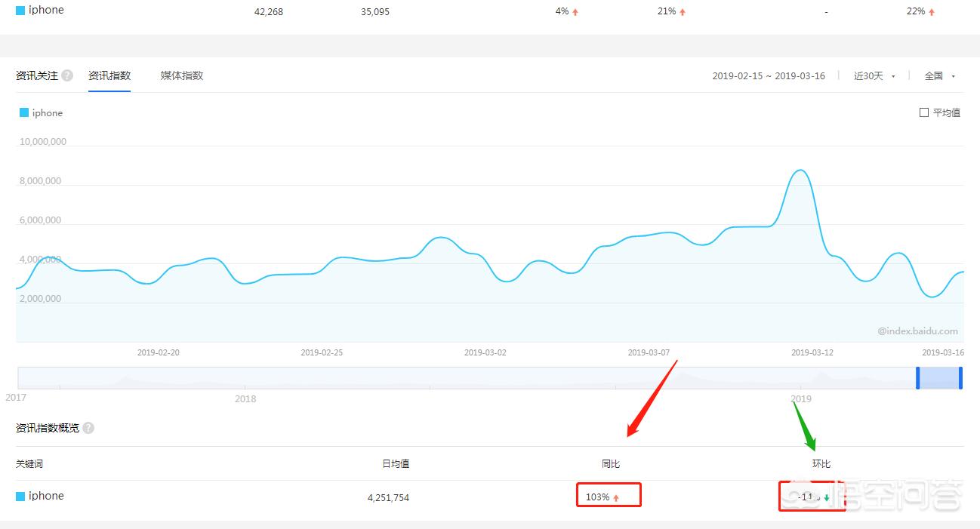Click iphone color square in top row
The height and width of the screenshot is (529, 980).
point(20,11)
